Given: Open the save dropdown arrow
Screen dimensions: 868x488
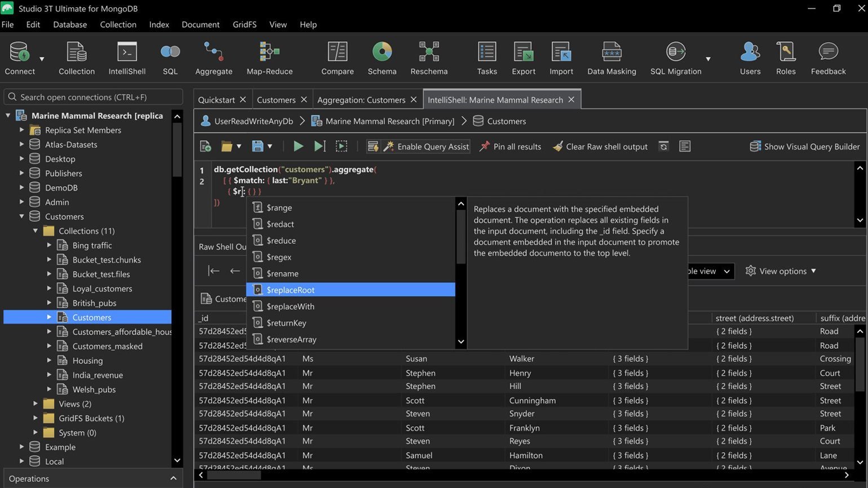Looking at the screenshot, I should [270, 147].
